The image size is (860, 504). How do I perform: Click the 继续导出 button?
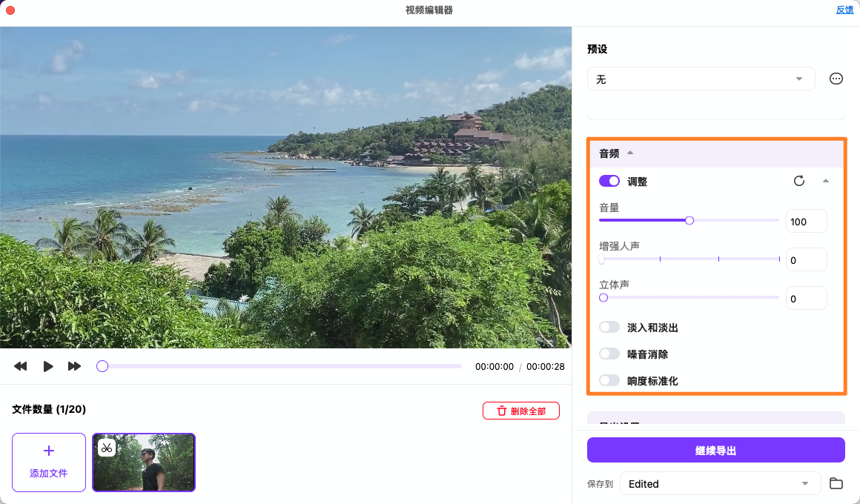[x=715, y=449]
